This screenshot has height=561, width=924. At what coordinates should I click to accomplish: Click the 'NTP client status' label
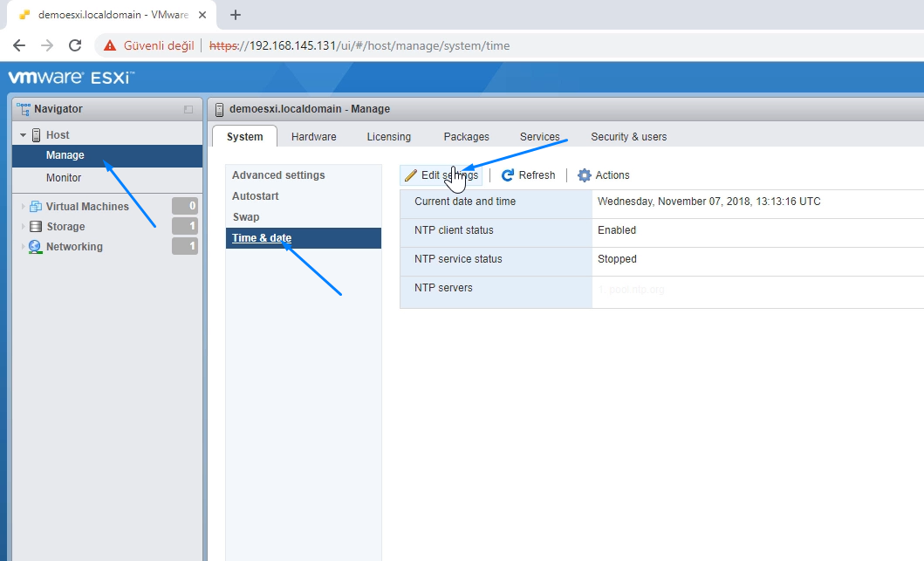(x=454, y=230)
